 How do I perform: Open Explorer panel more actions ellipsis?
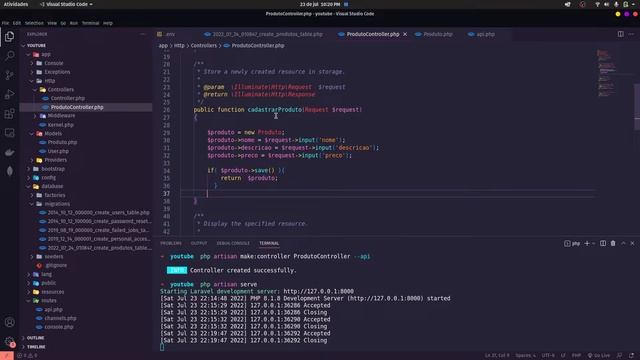pos(143,34)
